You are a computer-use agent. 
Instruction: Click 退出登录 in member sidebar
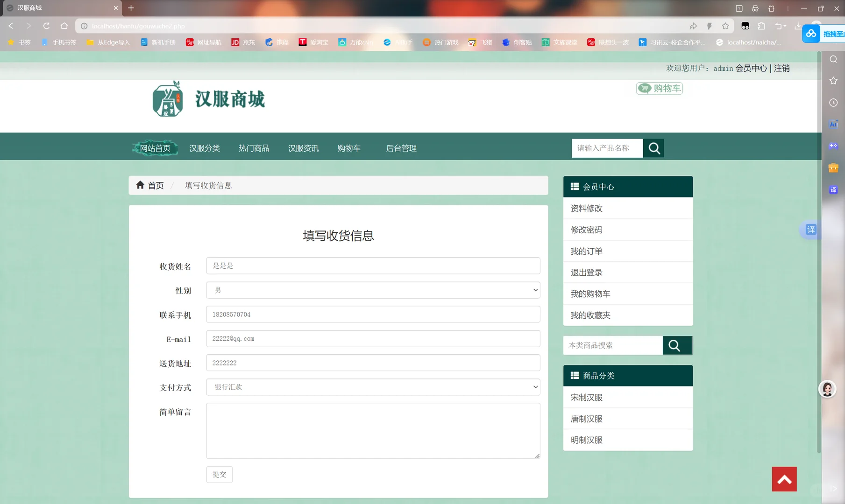coord(628,273)
